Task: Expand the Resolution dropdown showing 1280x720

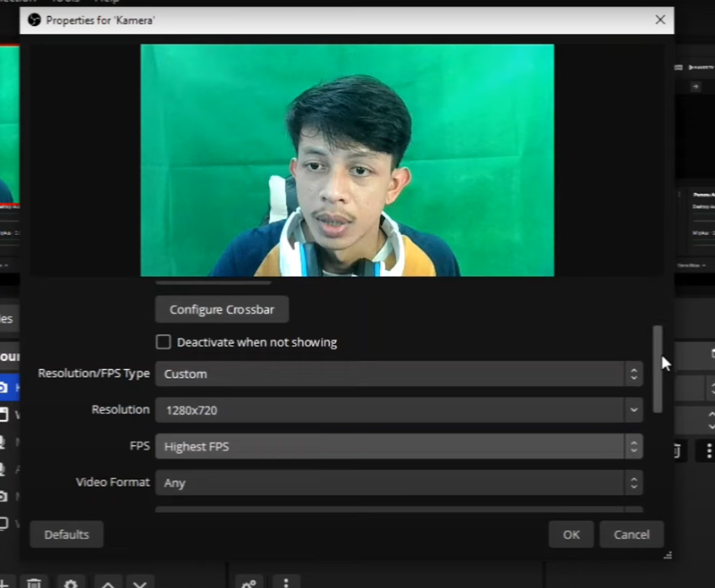Action: click(x=399, y=410)
